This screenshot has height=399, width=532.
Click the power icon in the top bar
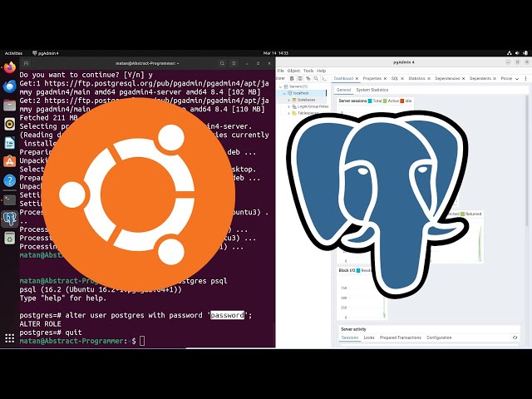tap(525, 53)
